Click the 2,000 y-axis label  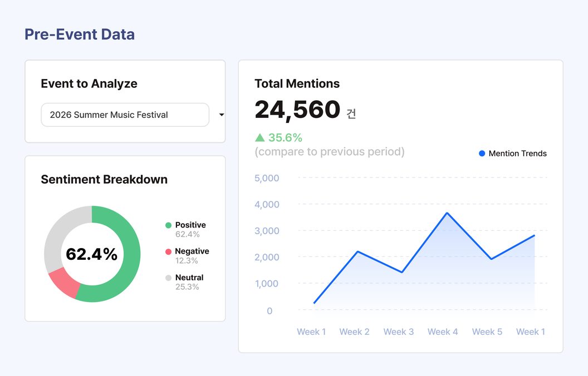pos(267,258)
